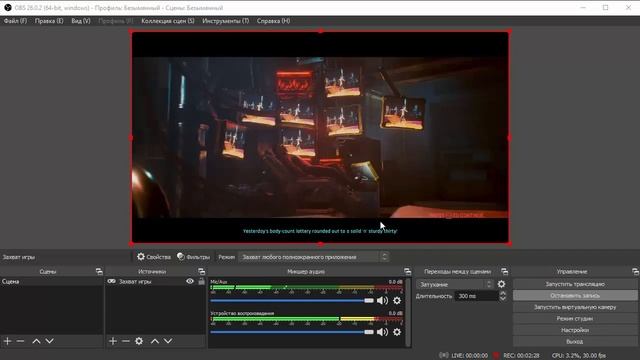
Task: Open the Затухание transition dropdown
Action: [455, 284]
